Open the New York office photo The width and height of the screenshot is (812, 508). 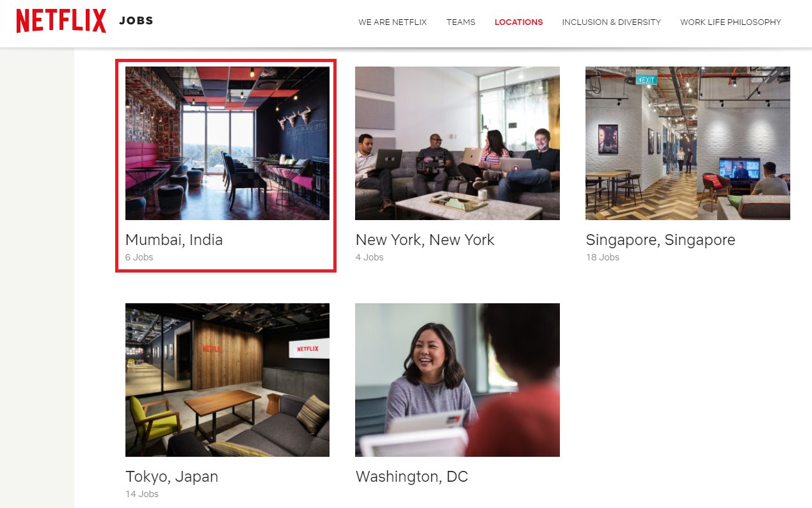458,143
